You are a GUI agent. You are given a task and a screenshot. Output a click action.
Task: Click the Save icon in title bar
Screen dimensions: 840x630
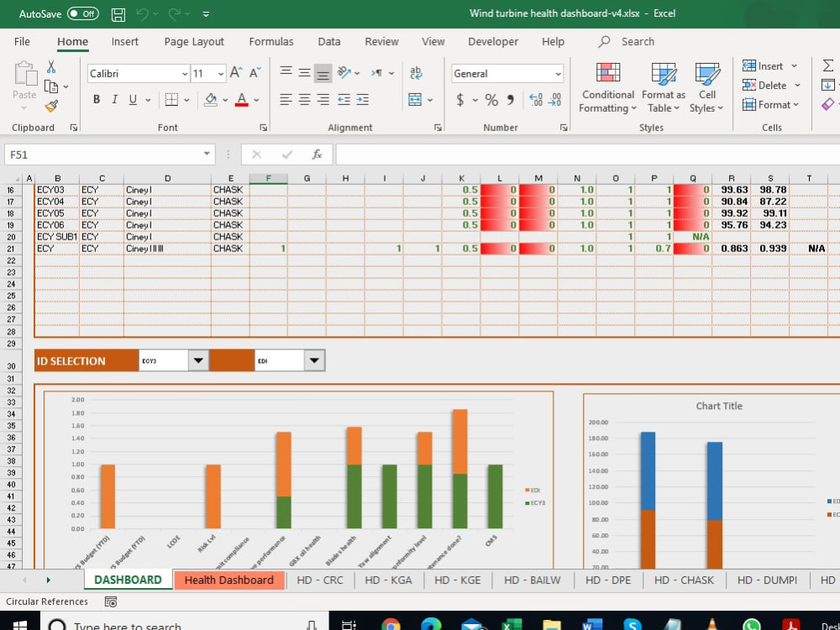tap(118, 14)
